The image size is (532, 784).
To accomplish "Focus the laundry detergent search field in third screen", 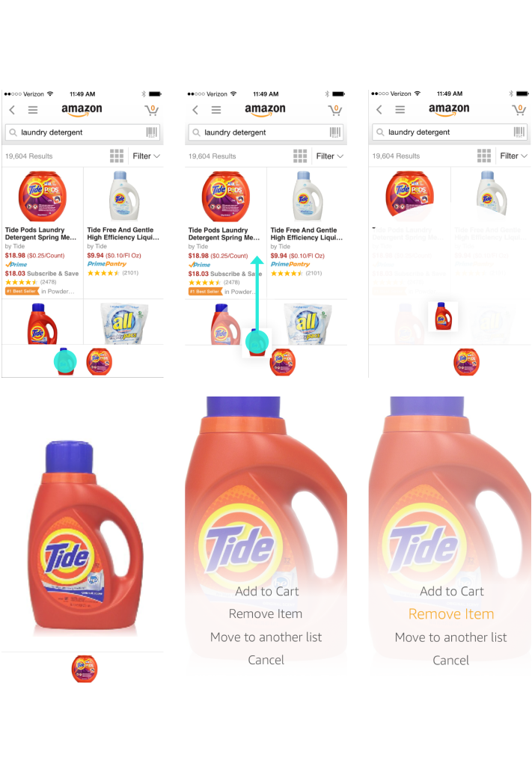I will [x=449, y=132].
